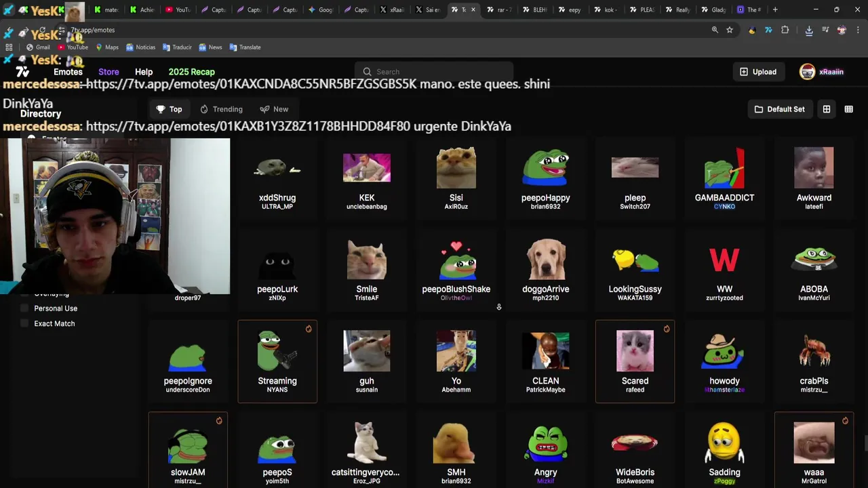Bookmark page with the star icon

tap(730, 30)
